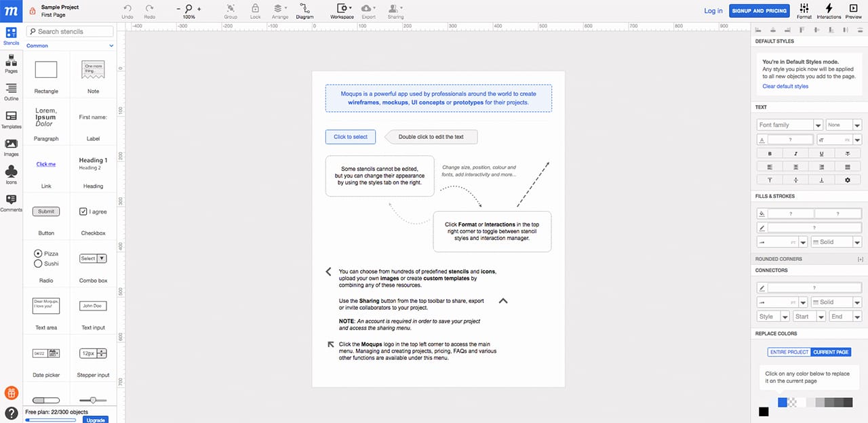Screen dimensions: 868x423
Task: Open the Pages sidebar panel
Action: pos(11,64)
